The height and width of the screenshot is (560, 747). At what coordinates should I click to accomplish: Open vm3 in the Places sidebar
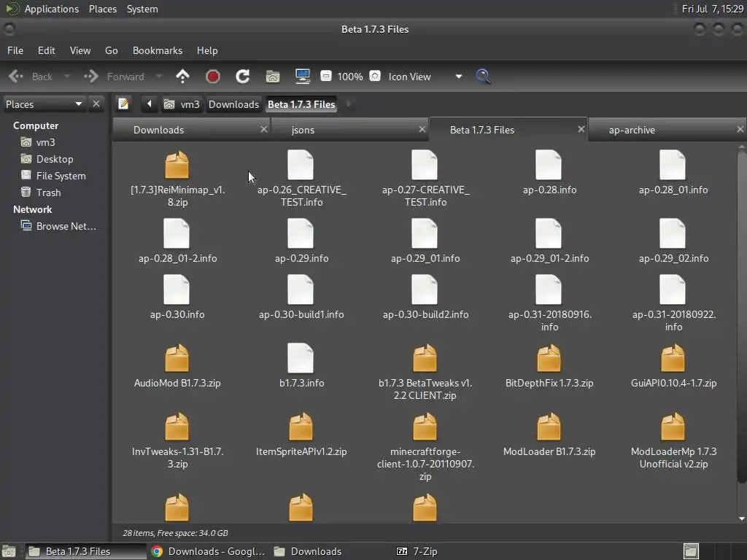[x=38, y=142]
